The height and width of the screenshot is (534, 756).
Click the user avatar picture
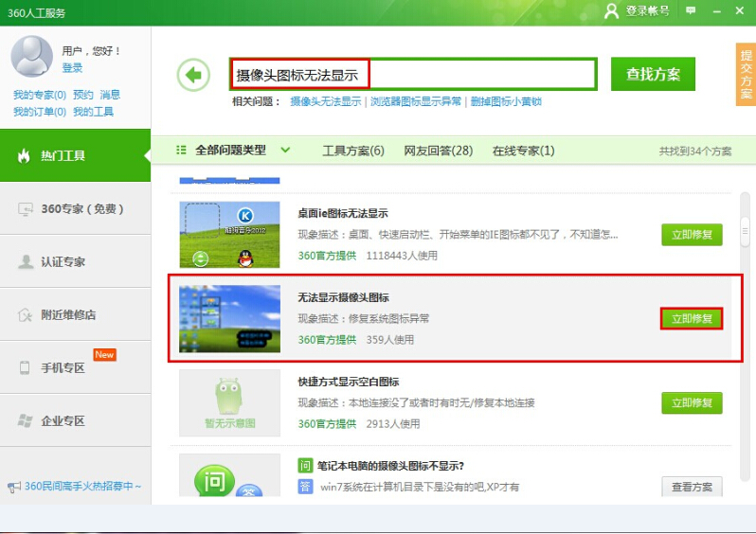tap(31, 56)
